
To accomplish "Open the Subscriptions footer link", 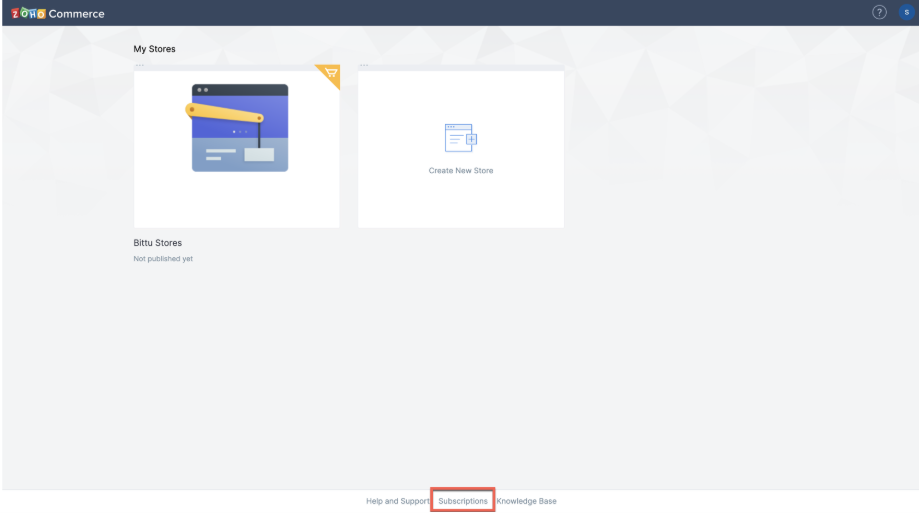I will [x=463, y=500].
